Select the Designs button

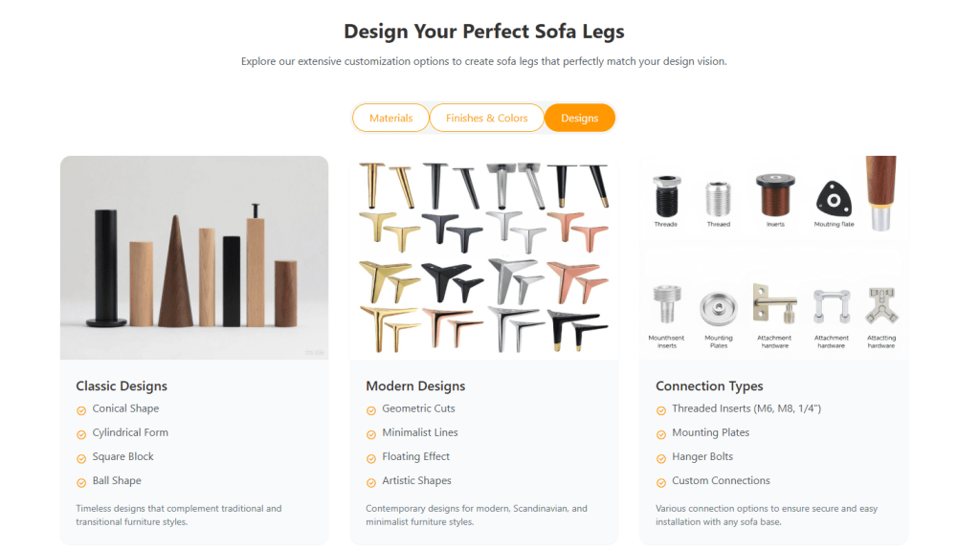(x=579, y=117)
